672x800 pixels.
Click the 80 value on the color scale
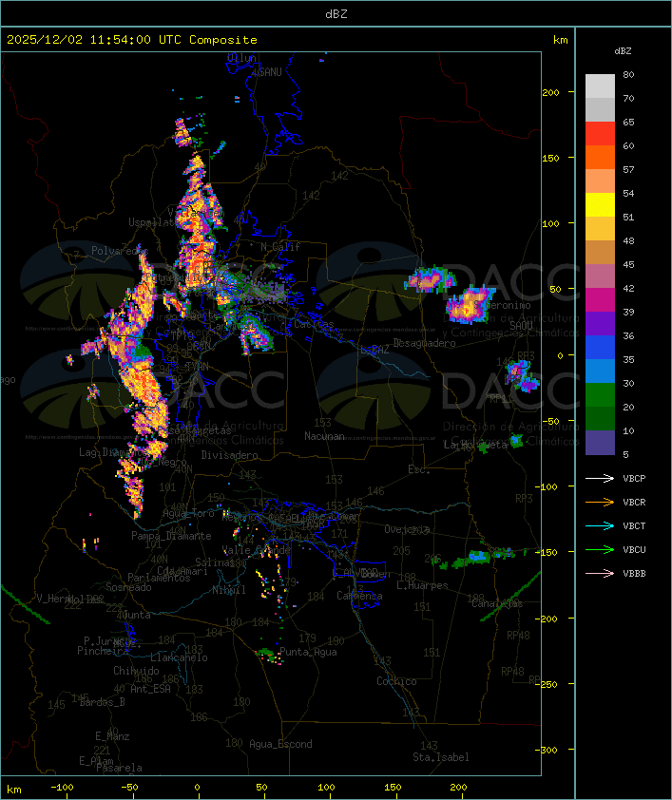point(628,74)
